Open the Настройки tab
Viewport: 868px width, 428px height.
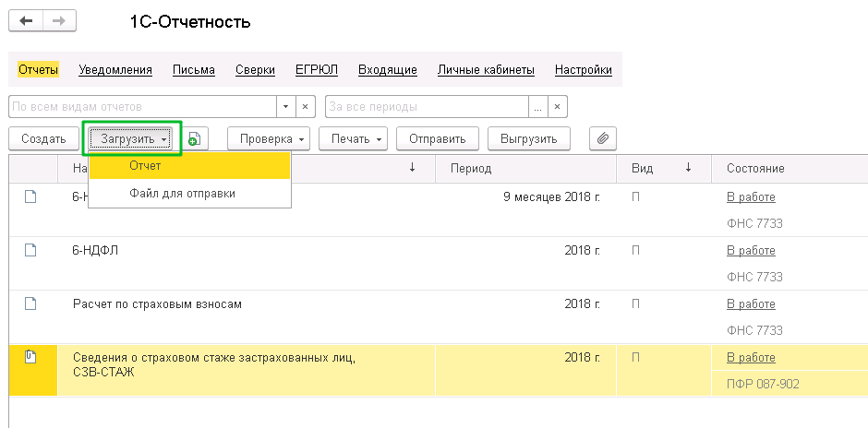[x=584, y=70]
